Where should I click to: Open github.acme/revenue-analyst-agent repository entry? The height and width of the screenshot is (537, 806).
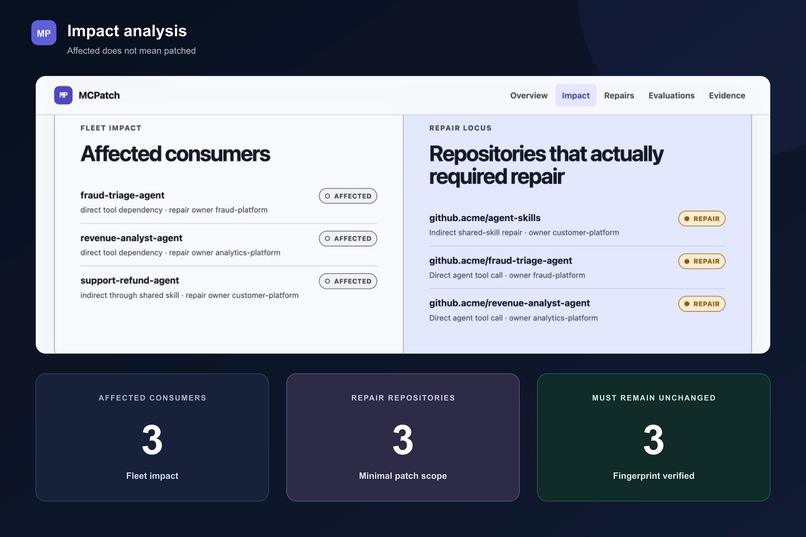tap(577, 310)
